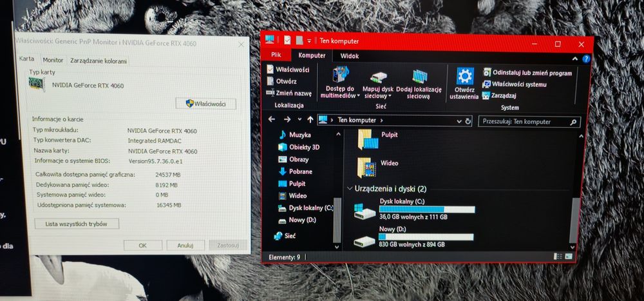Viewport: 644px width, 301px height.
Task: Select the Nowy (D:) drive tile
Action: coord(413,237)
